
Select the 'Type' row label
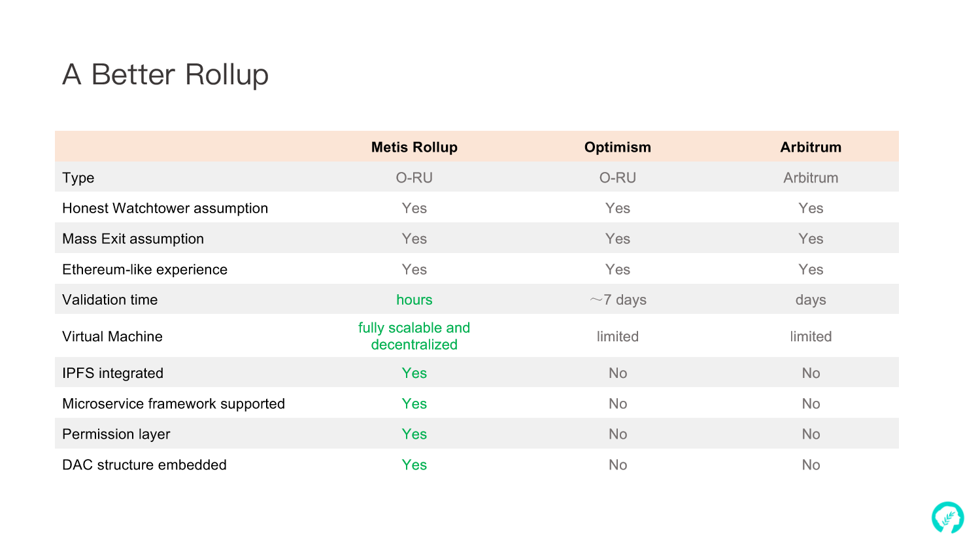pyautogui.click(x=78, y=178)
